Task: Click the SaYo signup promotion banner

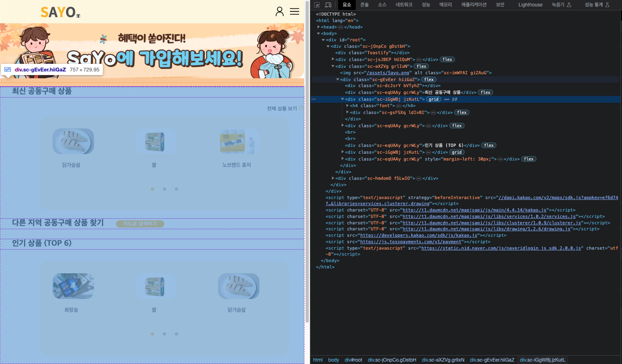Action: pyautogui.click(x=152, y=51)
